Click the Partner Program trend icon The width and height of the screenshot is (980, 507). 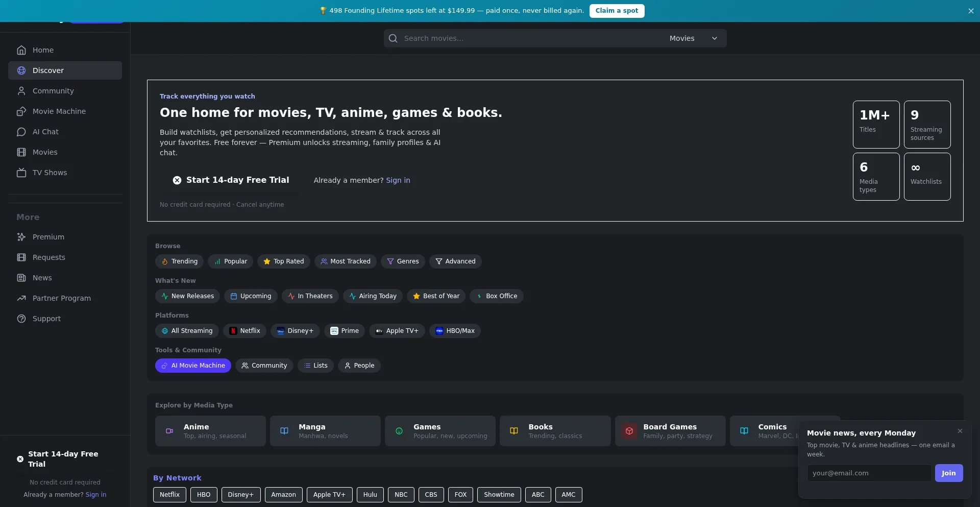[x=21, y=298]
